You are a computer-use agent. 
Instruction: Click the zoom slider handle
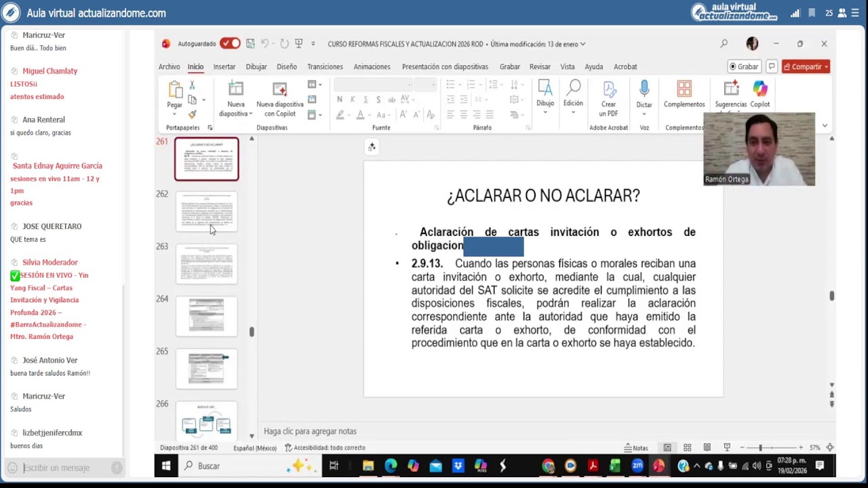760,447
